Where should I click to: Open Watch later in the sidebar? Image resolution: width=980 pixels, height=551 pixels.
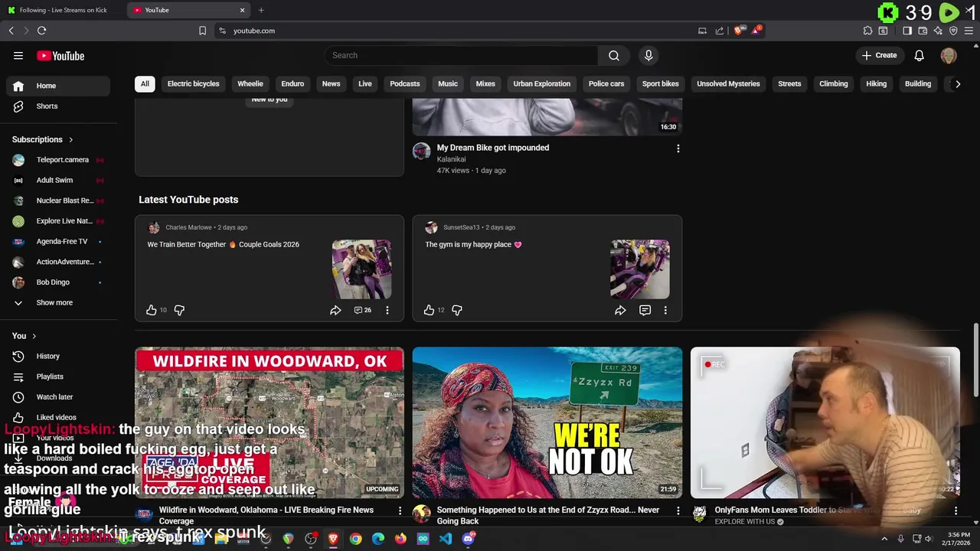click(x=58, y=397)
